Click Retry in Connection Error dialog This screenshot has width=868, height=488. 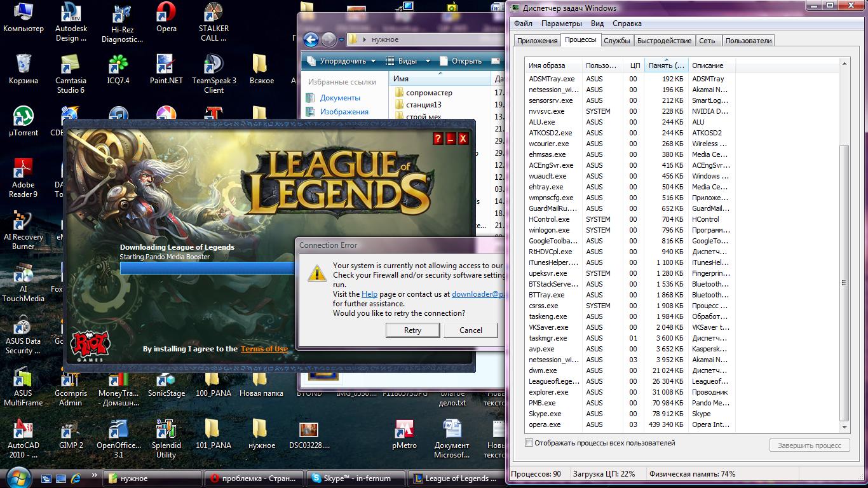click(x=412, y=330)
